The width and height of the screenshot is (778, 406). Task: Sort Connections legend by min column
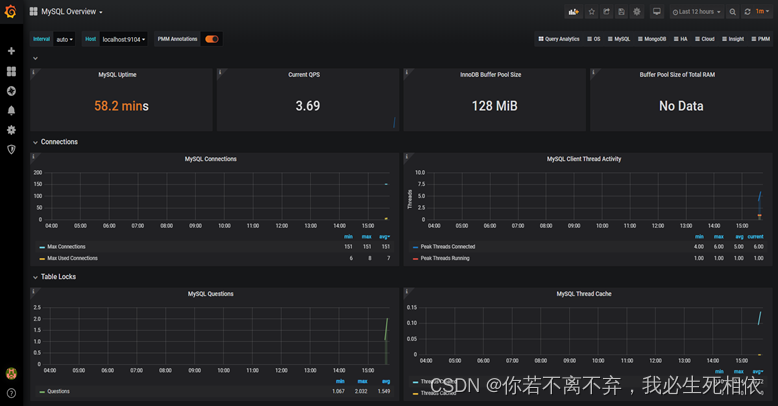[x=348, y=237]
